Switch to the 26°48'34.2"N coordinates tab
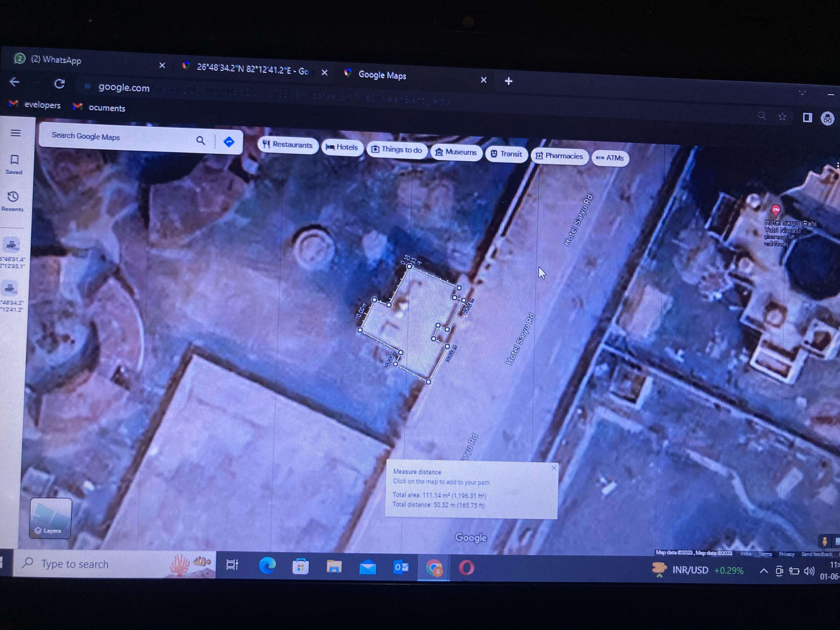 click(x=252, y=69)
